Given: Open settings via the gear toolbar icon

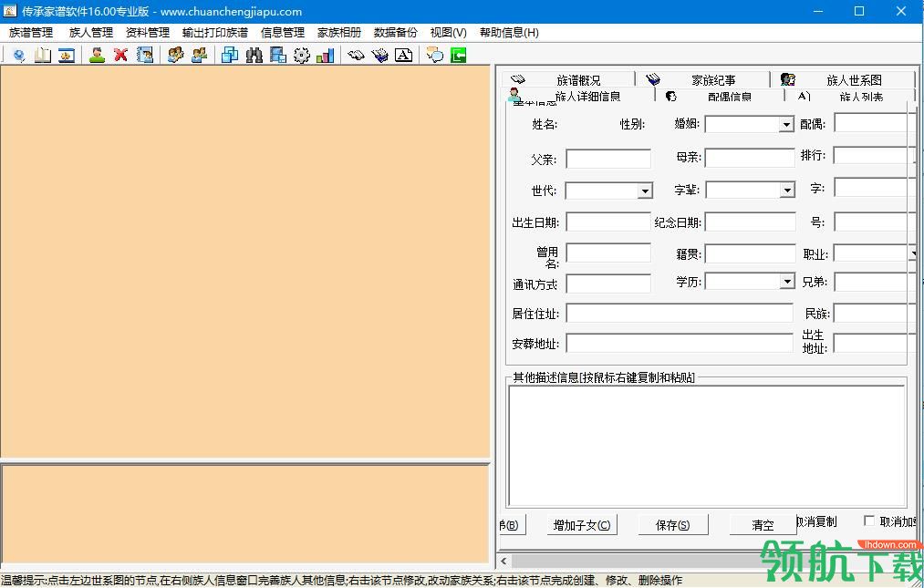Looking at the screenshot, I should click(x=301, y=56).
